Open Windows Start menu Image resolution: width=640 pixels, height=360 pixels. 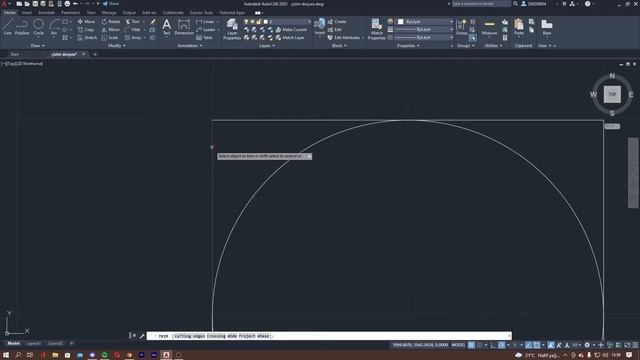6,355
